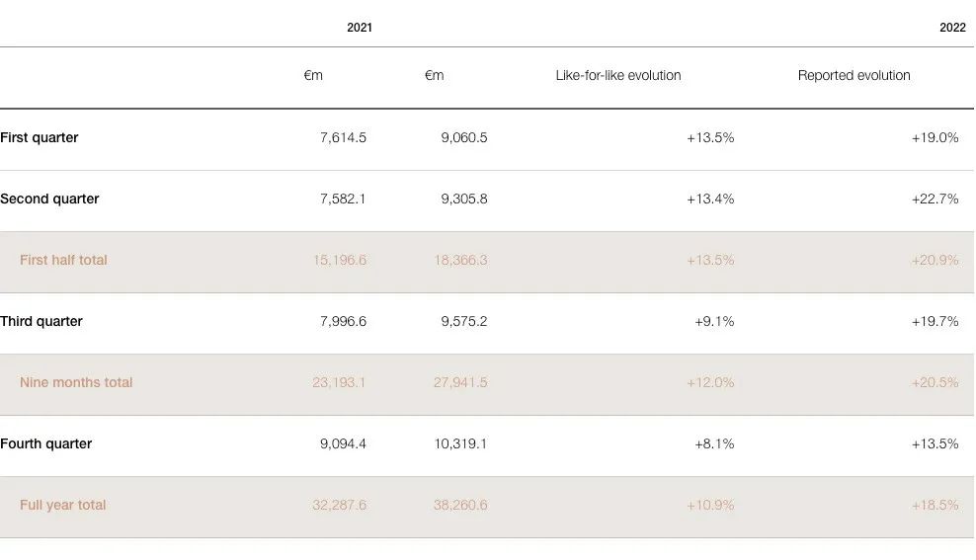Select the Like-for-like evolution header
976x560 pixels.
pos(618,75)
